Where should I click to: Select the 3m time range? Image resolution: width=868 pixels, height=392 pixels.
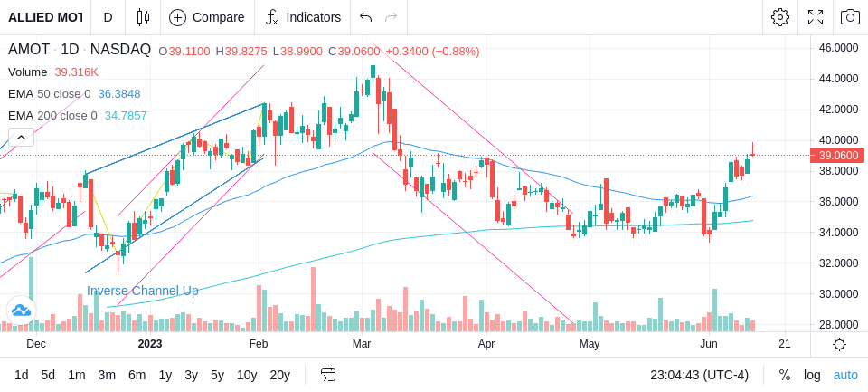pos(107,376)
